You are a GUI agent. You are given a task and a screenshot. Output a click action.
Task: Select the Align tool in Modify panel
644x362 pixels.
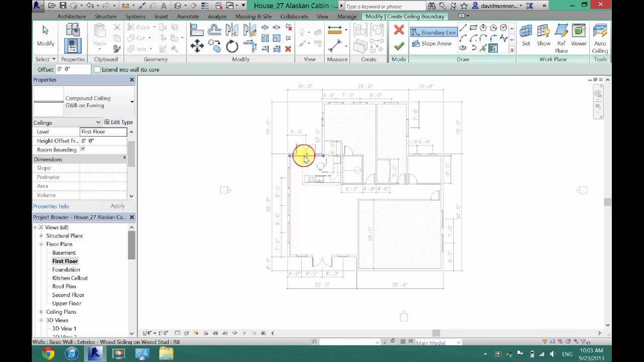point(197,30)
